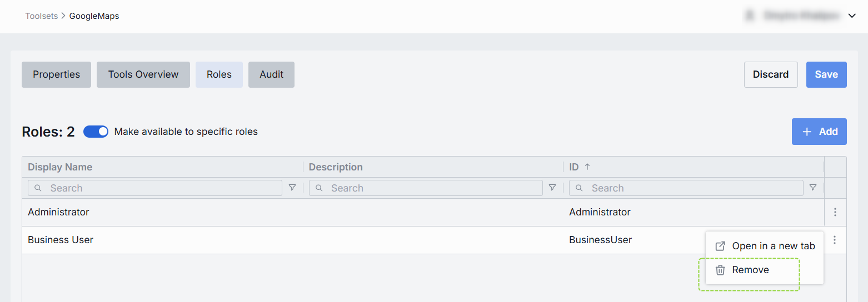
Task: Select the Roles tab
Action: click(219, 74)
